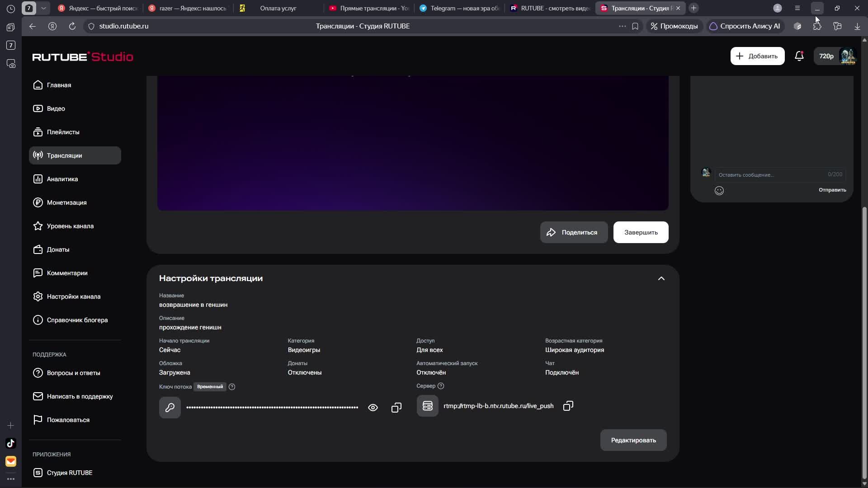Screen dimensions: 868x488
Task: Open the mail app in browser sidebar
Action: (x=11, y=461)
